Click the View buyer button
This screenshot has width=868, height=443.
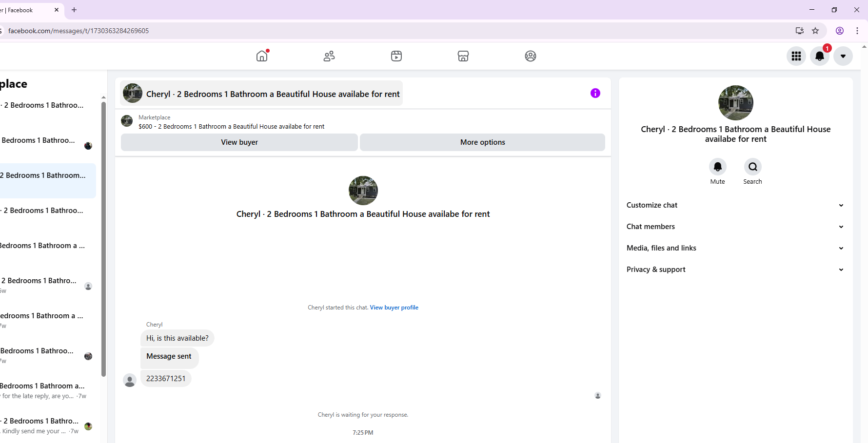pos(239,142)
